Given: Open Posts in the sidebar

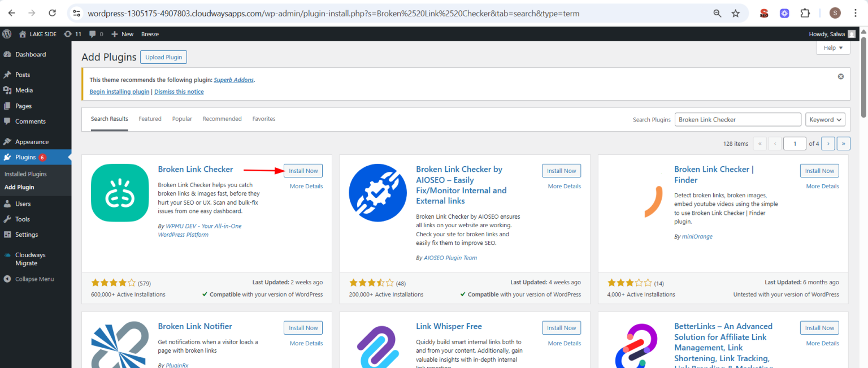Looking at the screenshot, I should 36,75.
